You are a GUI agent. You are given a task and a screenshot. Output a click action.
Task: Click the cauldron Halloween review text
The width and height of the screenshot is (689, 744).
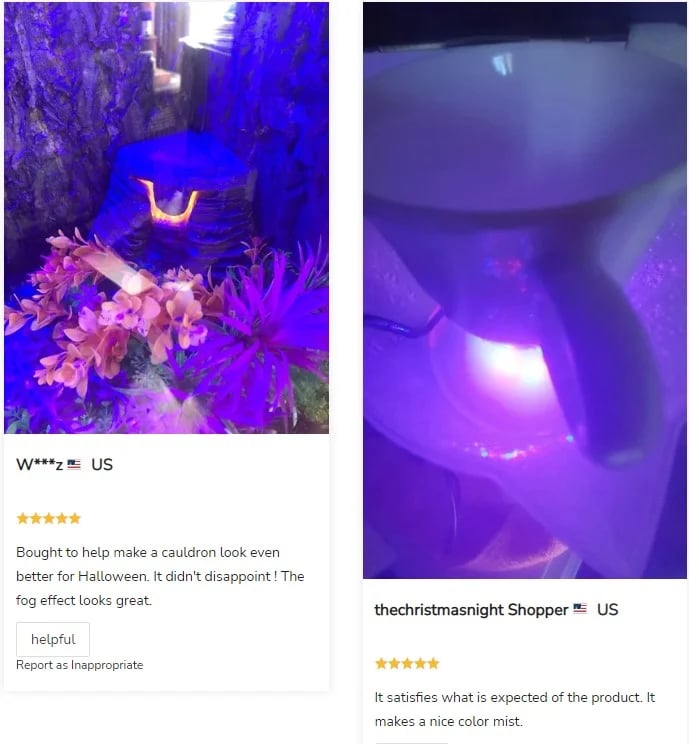click(160, 576)
